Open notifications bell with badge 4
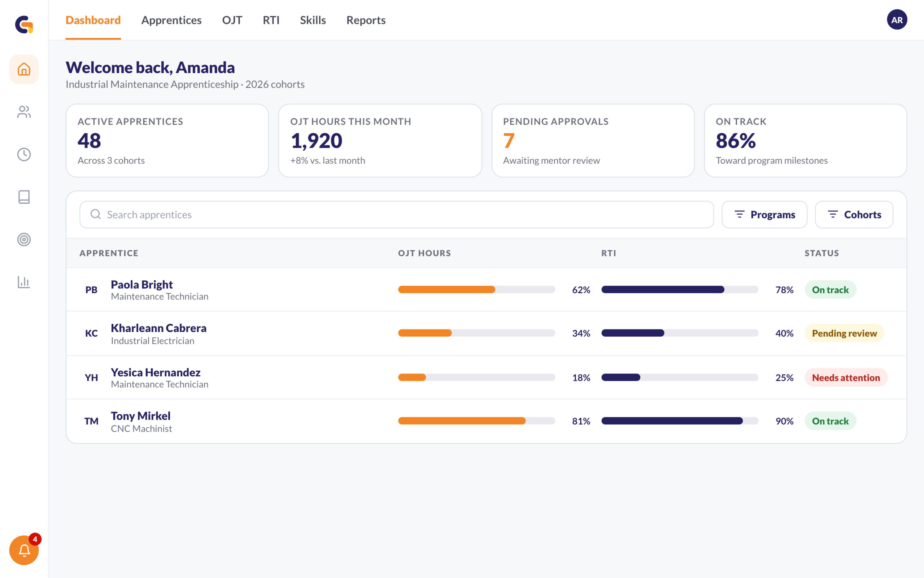The image size is (924, 578). point(24,550)
